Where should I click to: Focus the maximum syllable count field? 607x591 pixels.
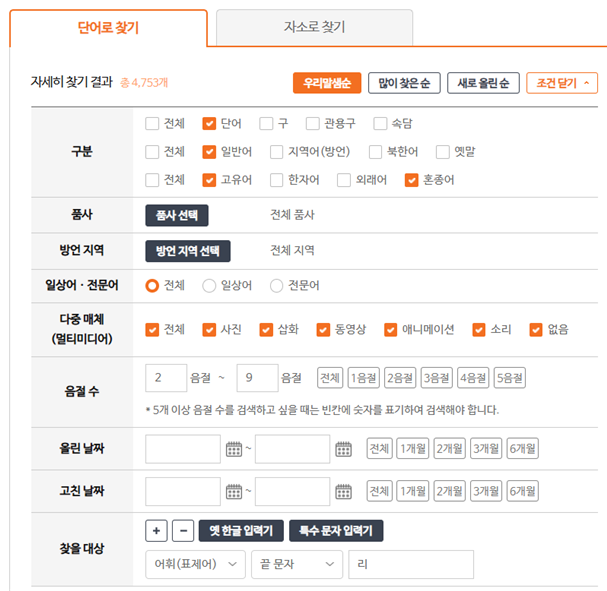(x=257, y=378)
